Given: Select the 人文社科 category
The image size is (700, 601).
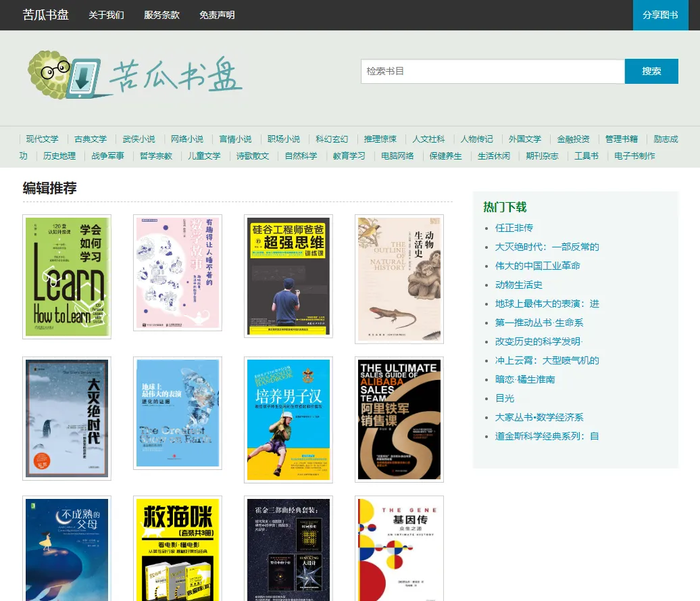Looking at the screenshot, I should click(428, 139).
